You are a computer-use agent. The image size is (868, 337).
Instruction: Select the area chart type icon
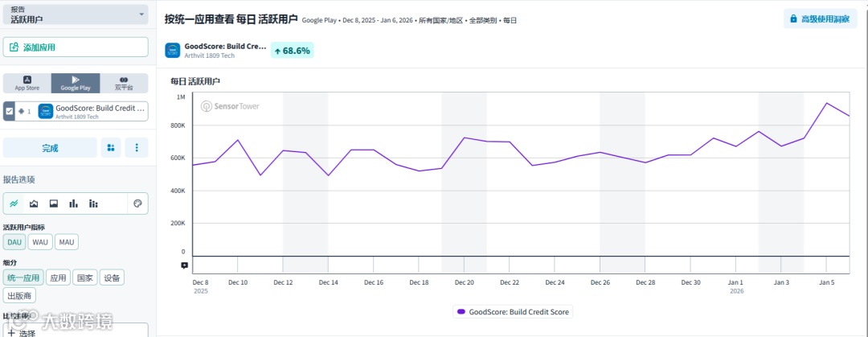34,203
